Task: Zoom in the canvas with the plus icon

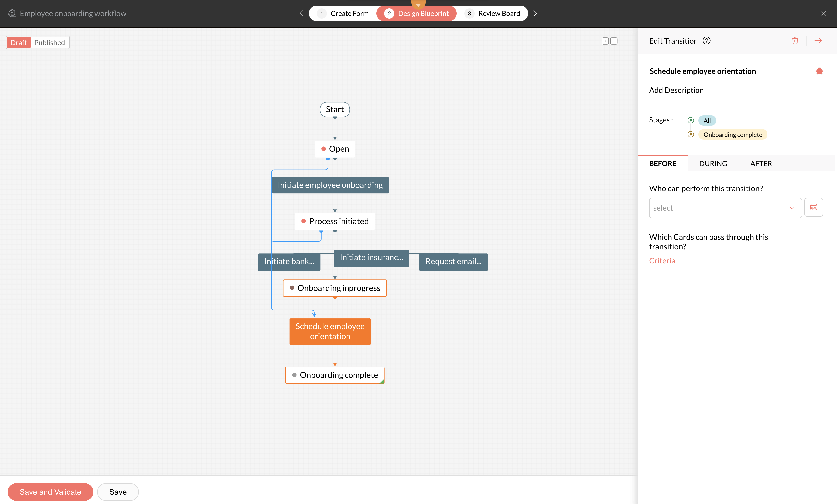Action: pos(605,41)
